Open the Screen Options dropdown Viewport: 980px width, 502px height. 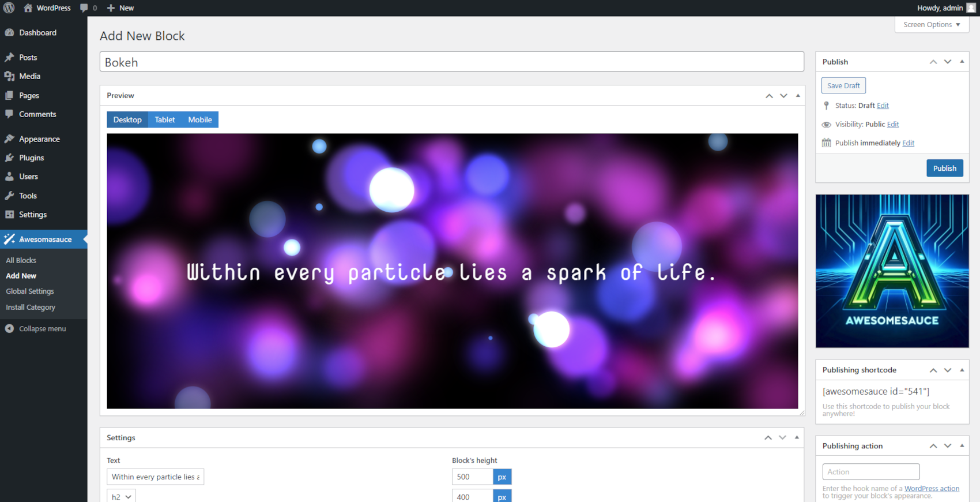(x=932, y=24)
